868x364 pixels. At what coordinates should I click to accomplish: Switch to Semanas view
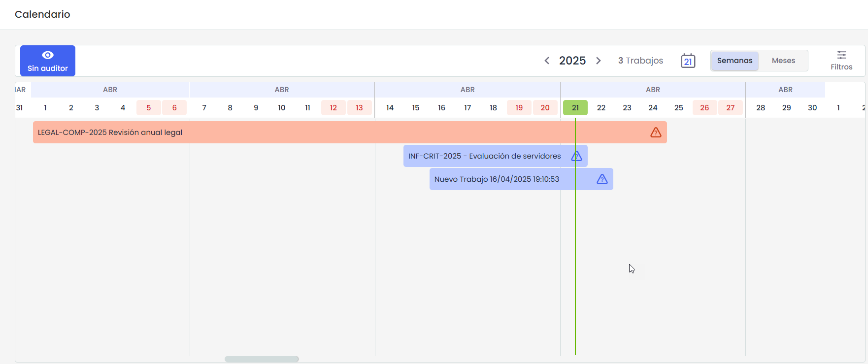[734, 61]
